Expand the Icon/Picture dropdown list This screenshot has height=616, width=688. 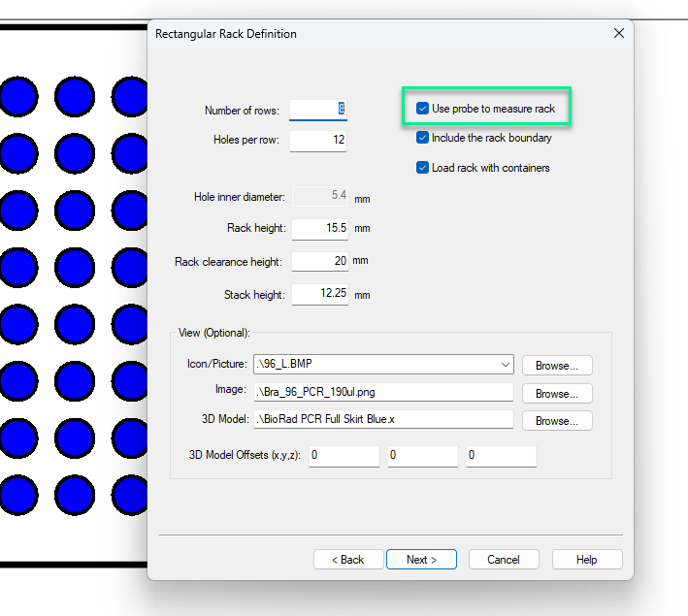[x=505, y=365]
